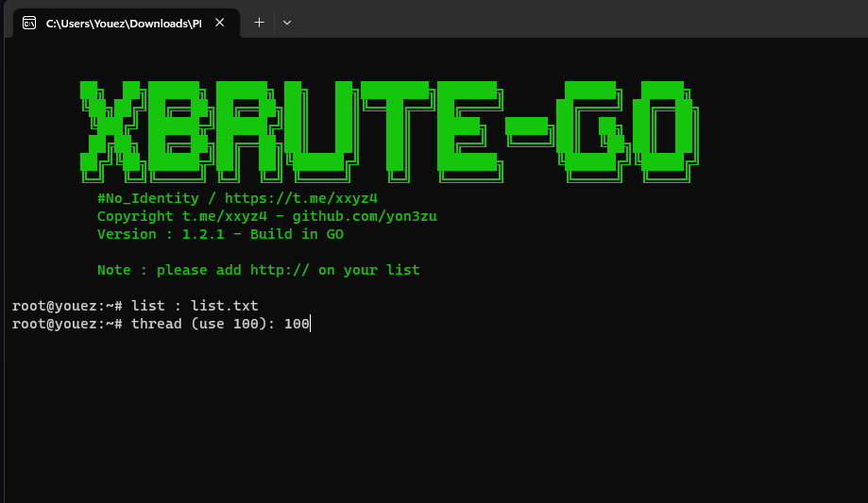Click the "Note : please add http:// on your list" line
Screen dimensions: 868x503
(259, 270)
